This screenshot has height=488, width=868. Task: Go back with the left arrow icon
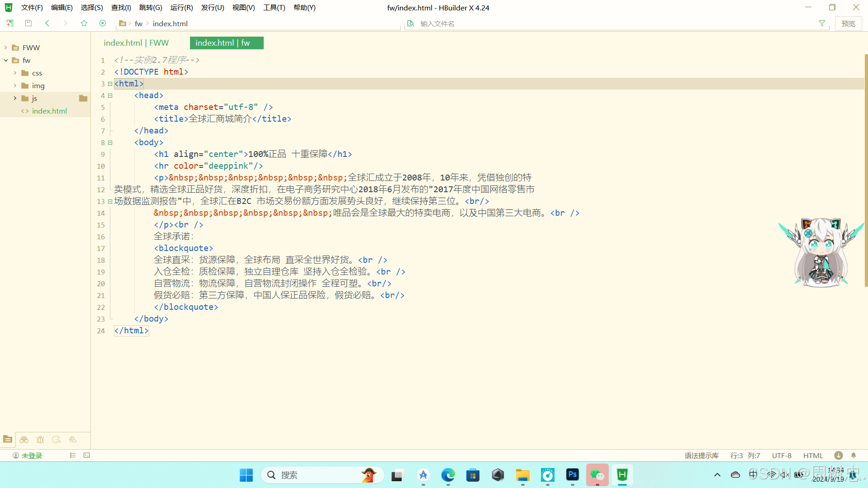coord(47,23)
